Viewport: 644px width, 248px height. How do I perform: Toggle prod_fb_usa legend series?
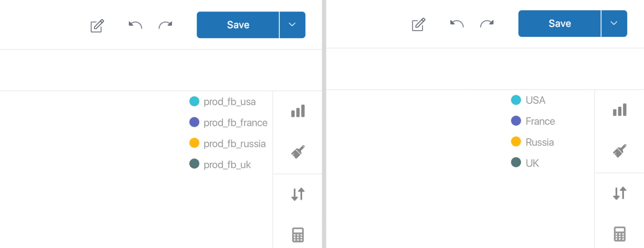point(223,102)
